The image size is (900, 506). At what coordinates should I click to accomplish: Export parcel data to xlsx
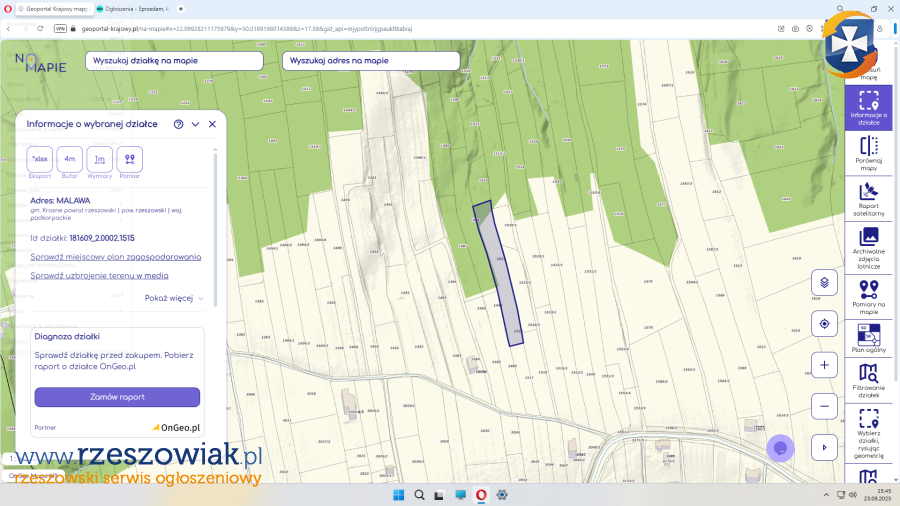pos(40,159)
